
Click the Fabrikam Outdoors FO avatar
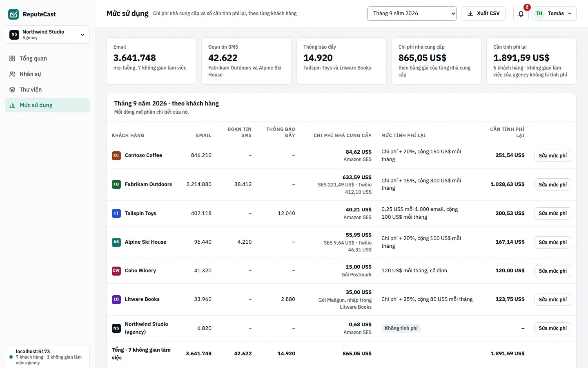tap(116, 184)
